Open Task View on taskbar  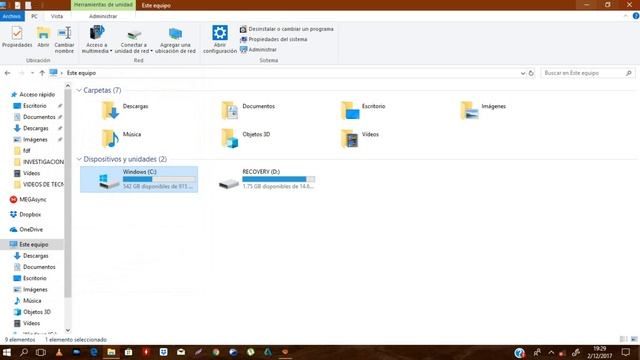(x=41, y=352)
